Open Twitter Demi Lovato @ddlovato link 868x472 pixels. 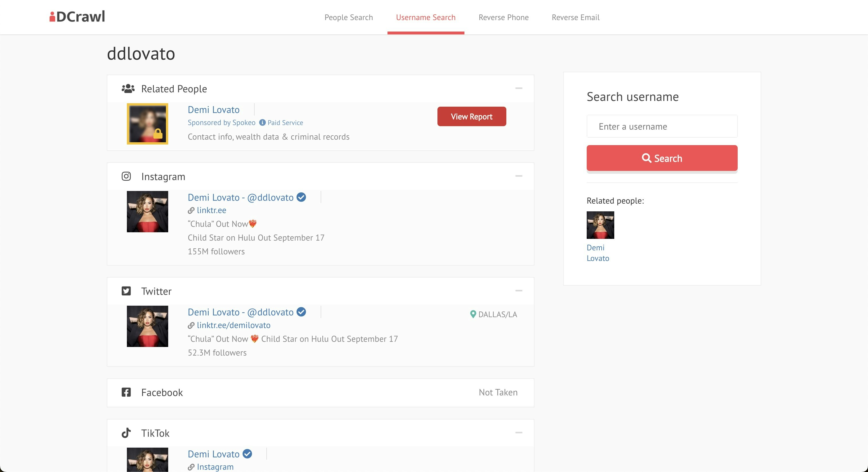(x=240, y=312)
